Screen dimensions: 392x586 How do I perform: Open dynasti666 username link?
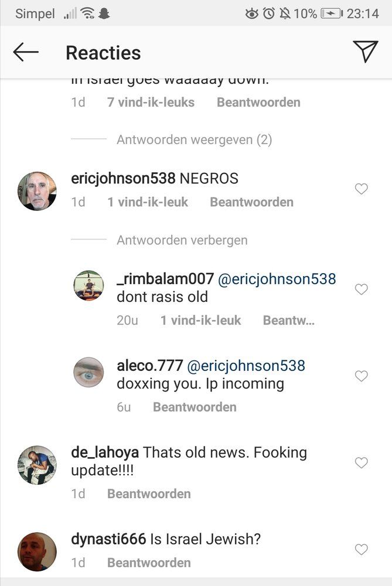108,539
